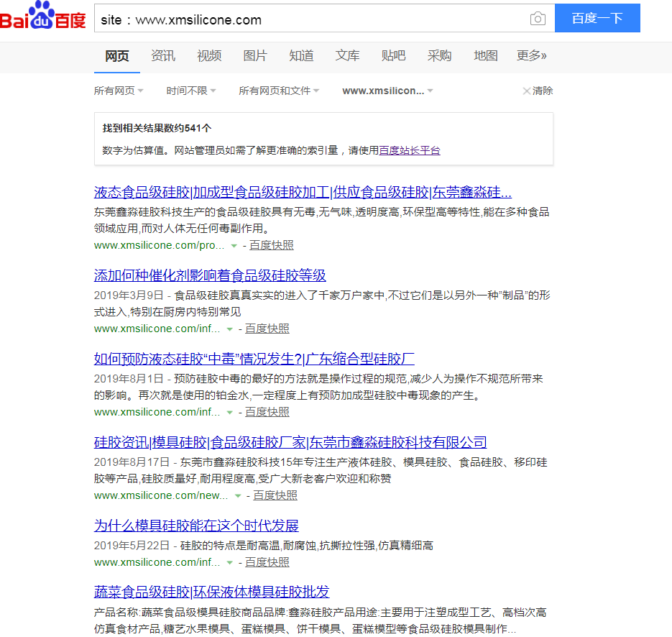Viewport: 672px width, 637px height.
Task: Open the 时间不限 time filter dropdown
Action: click(x=190, y=91)
